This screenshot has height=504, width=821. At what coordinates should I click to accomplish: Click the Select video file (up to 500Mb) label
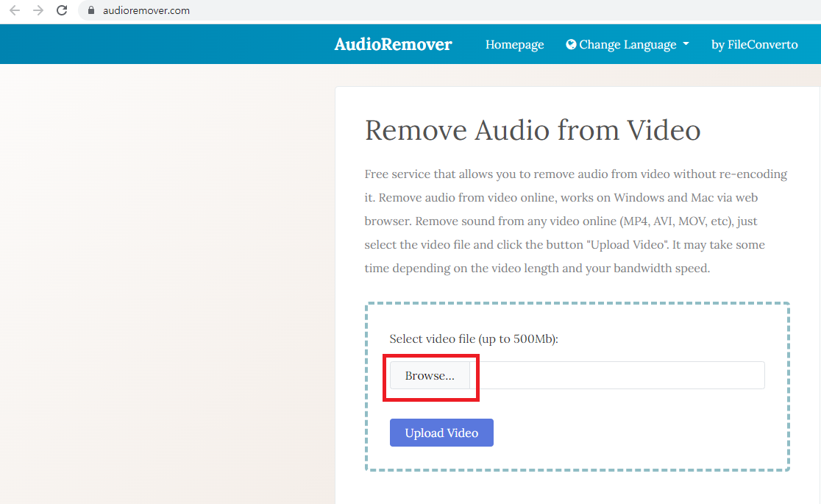474,339
